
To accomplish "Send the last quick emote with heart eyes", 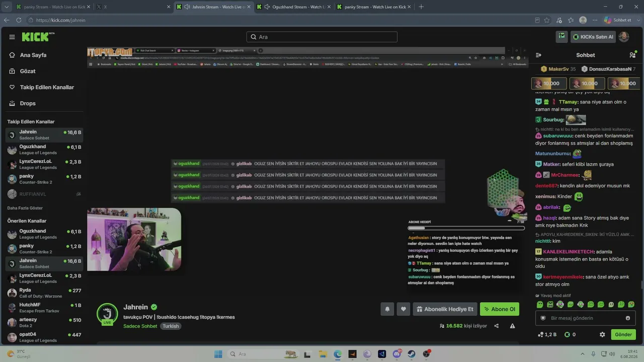I will (631, 305).
